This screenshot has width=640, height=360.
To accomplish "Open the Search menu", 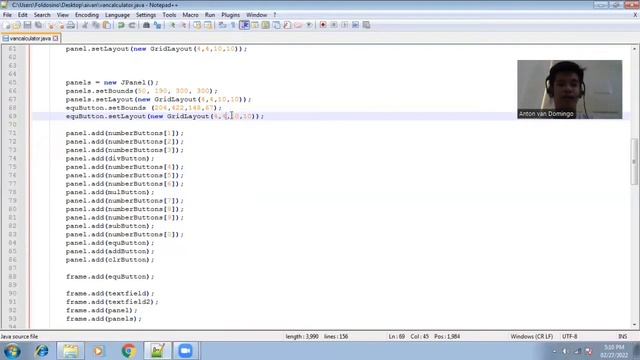I will (42, 15).
